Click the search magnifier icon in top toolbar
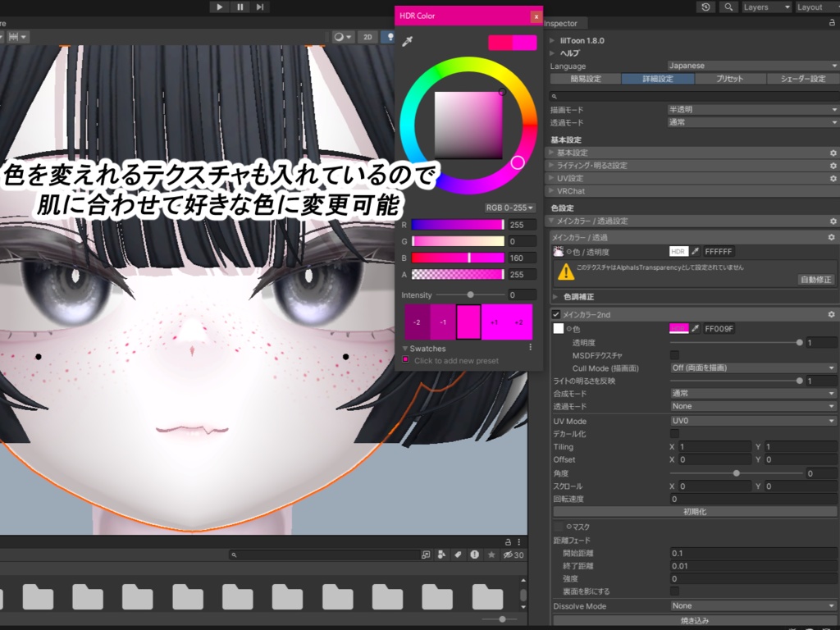The image size is (840, 630). (728, 7)
